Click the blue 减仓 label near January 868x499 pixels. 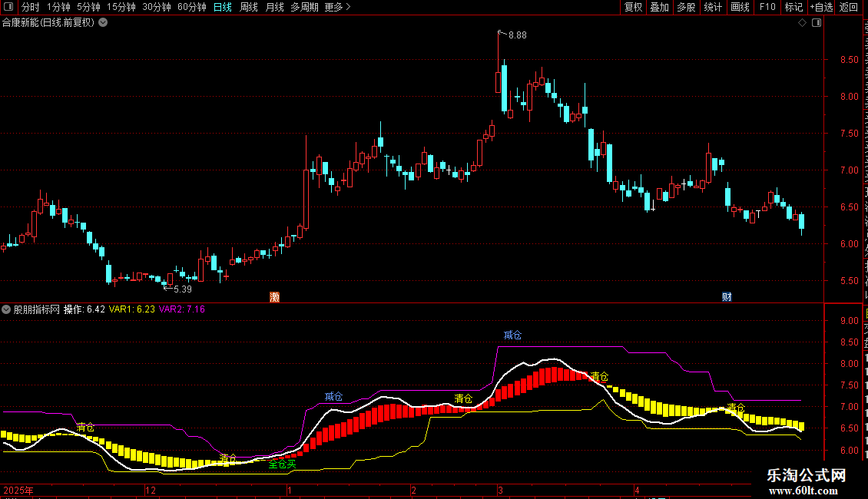point(334,396)
